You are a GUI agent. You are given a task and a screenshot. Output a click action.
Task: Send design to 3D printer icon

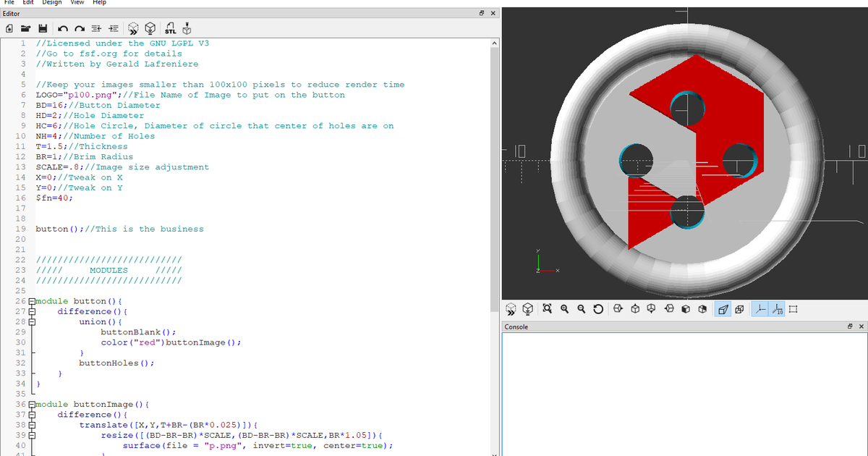(x=187, y=28)
